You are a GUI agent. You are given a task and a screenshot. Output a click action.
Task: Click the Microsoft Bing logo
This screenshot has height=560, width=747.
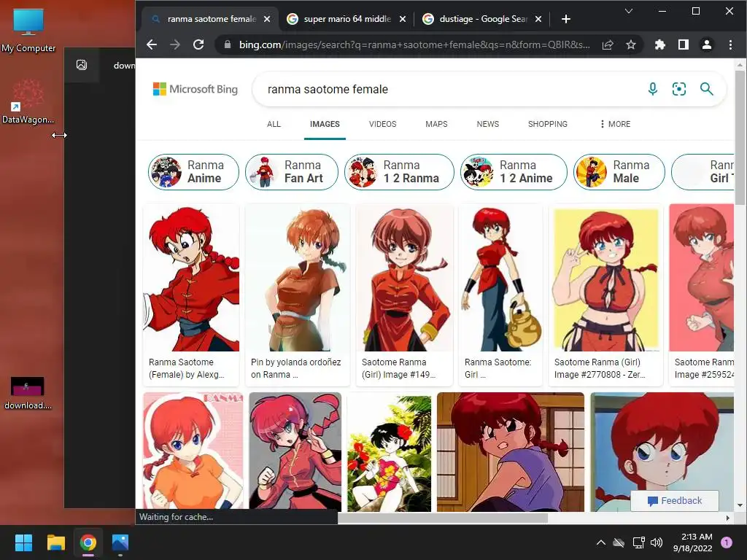(196, 89)
